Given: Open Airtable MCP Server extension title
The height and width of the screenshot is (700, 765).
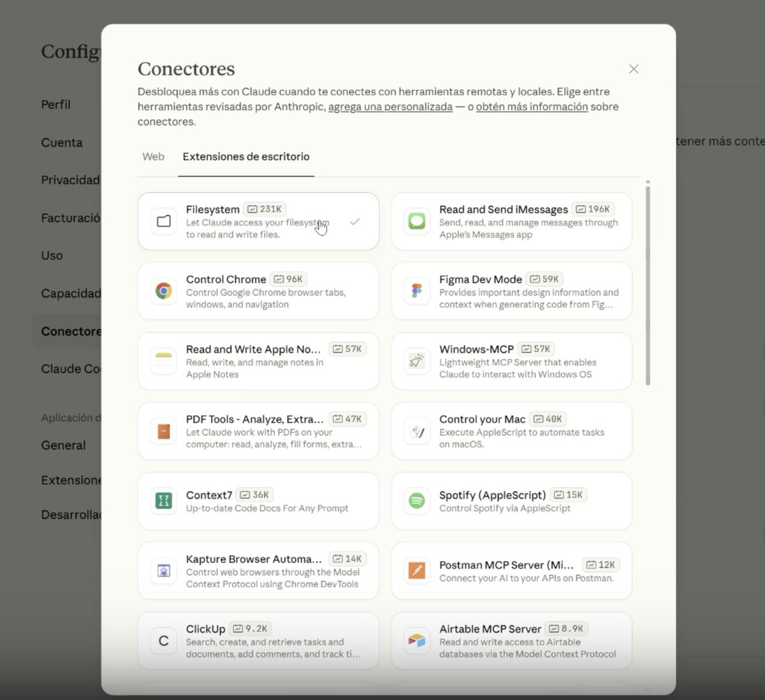Looking at the screenshot, I should point(490,629).
